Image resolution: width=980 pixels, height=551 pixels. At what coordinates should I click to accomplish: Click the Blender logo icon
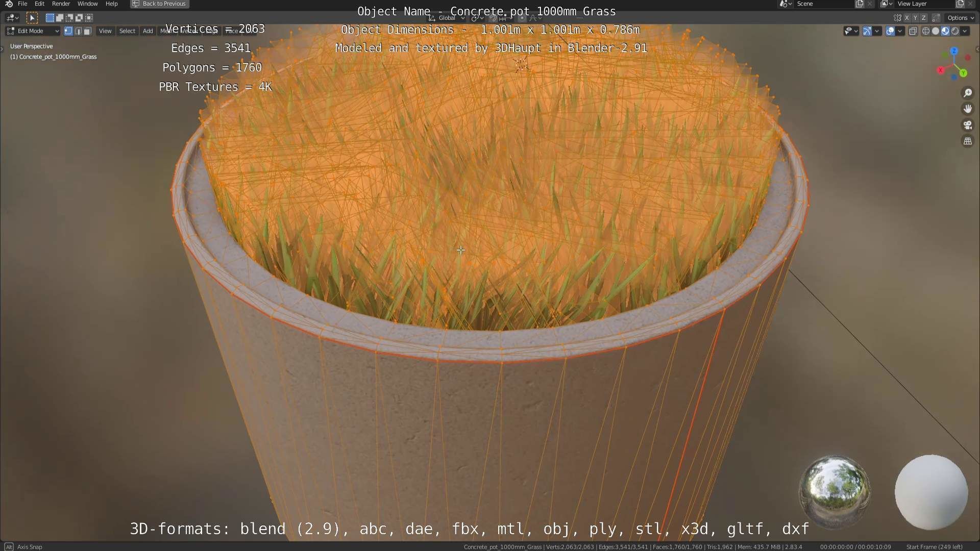[x=9, y=4]
